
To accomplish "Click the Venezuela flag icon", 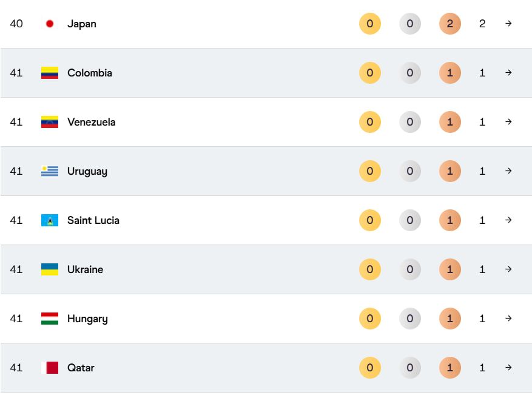I will tap(50, 122).
